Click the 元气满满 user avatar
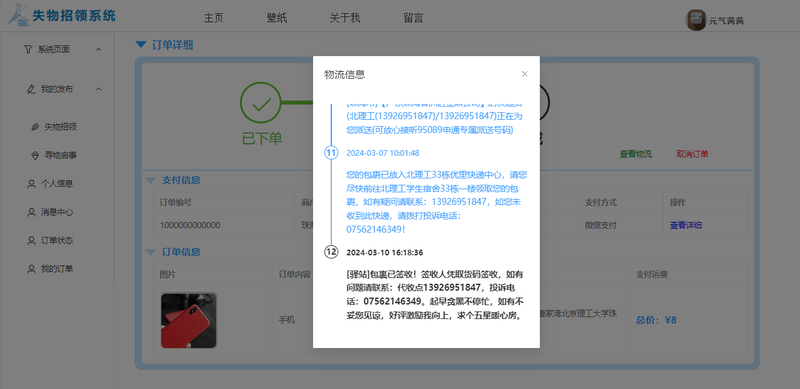 point(696,20)
